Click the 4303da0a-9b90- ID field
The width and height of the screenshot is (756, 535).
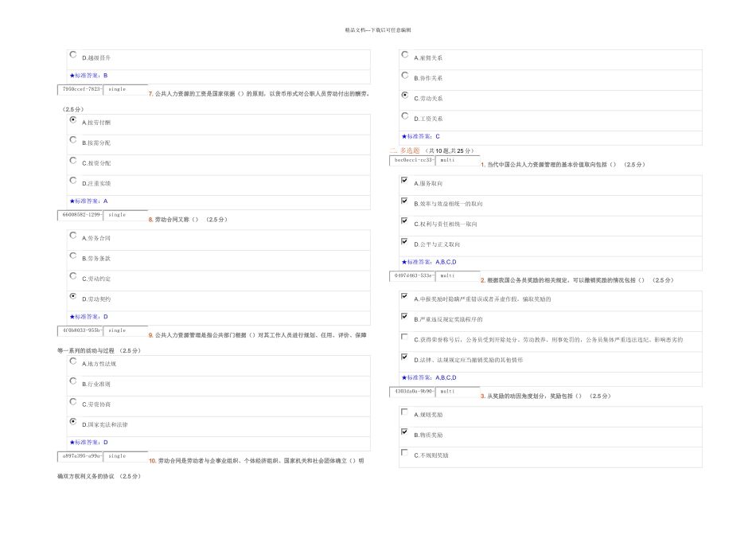tap(412, 392)
